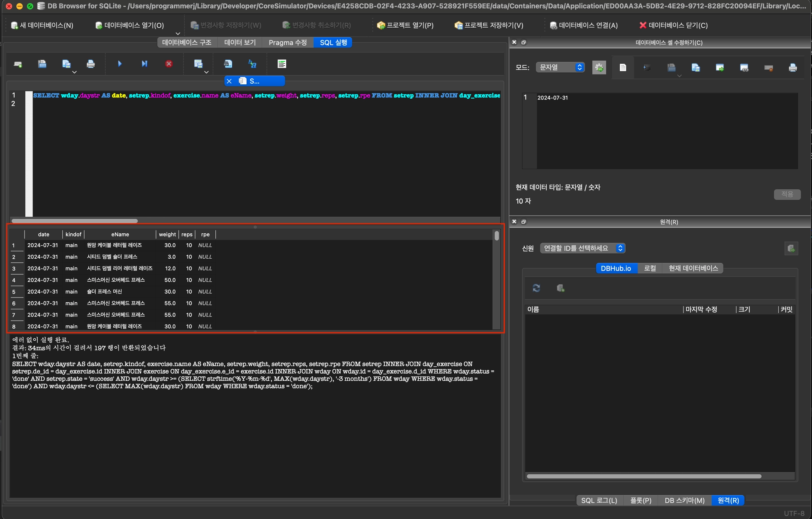The width and height of the screenshot is (812, 519).
Task: Click the Find and Replace icon
Action: (x=252, y=64)
